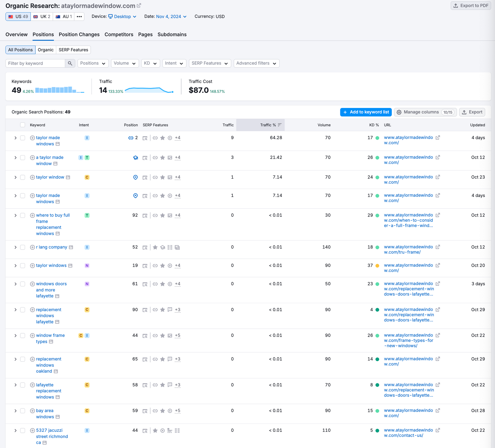Screen dimensions: 495x448
Task: Open the Date Nov 4, 2024 dropdown
Action: 171,16
